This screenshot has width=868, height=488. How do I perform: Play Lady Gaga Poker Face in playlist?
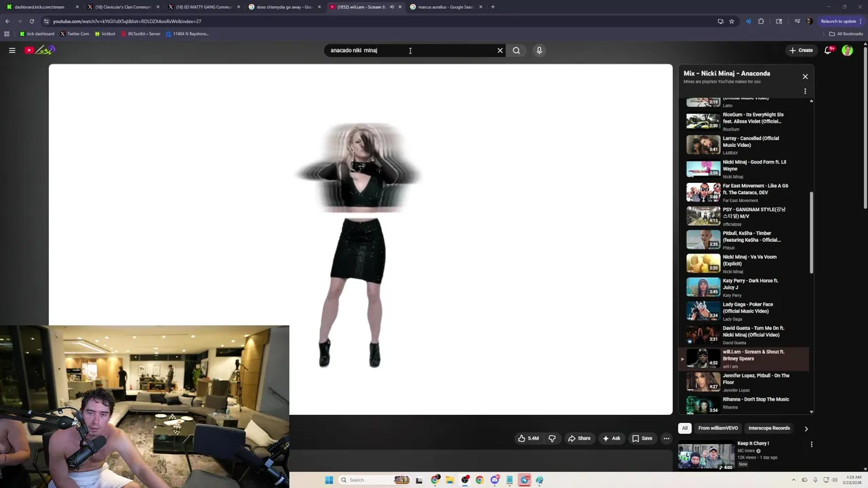(x=745, y=311)
